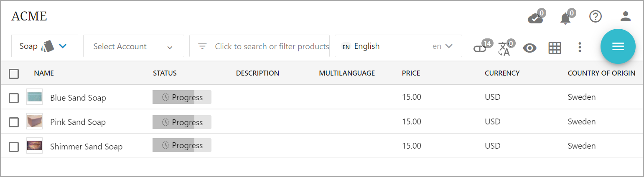Switch to grid view icon
644x177 pixels.
(554, 48)
